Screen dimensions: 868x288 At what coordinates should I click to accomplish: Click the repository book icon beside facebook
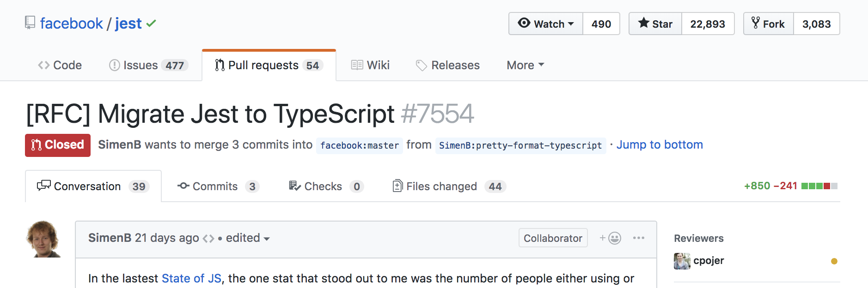[x=30, y=23]
